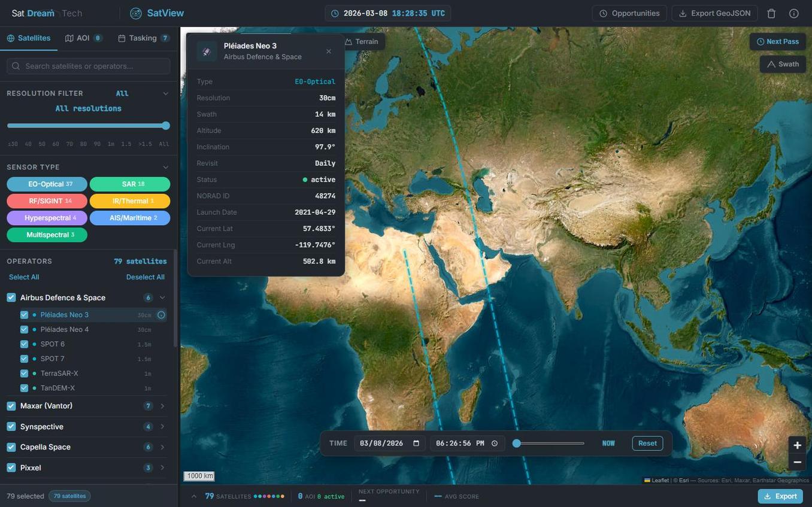This screenshot has height=507, width=812.
Task: Uncheck the Maxar (Vantor) operator checkbox
Action: click(11, 406)
